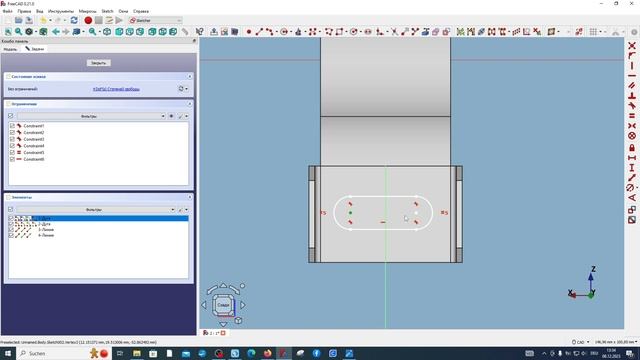Image resolution: width=640 pixels, height=360 pixels.
Task: Open the constraints Filters dropdown
Action: click(x=91, y=116)
